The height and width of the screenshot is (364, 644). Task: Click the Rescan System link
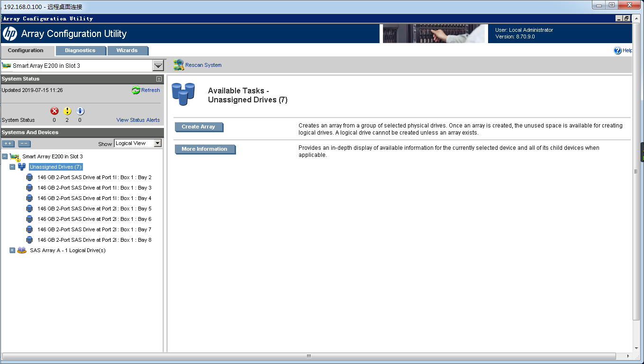coord(203,65)
